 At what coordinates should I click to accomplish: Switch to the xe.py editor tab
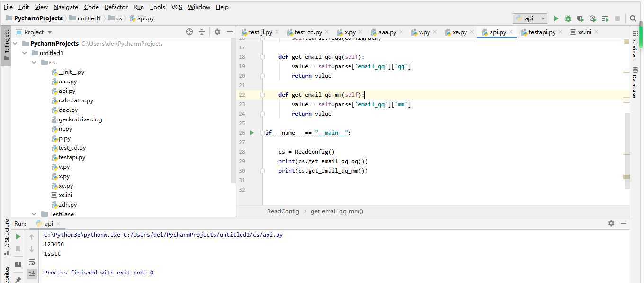(459, 32)
